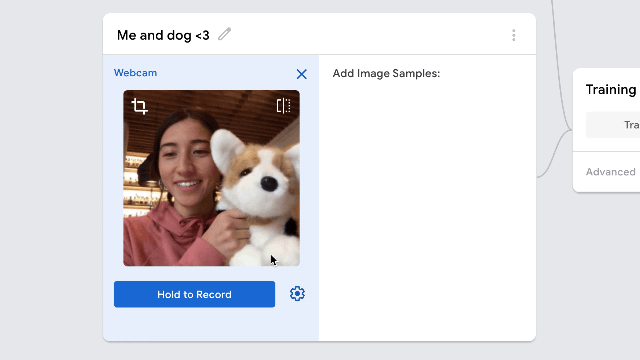Click the partially visible Train button
The width and height of the screenshot is (640, 360).
click(613, 125)
